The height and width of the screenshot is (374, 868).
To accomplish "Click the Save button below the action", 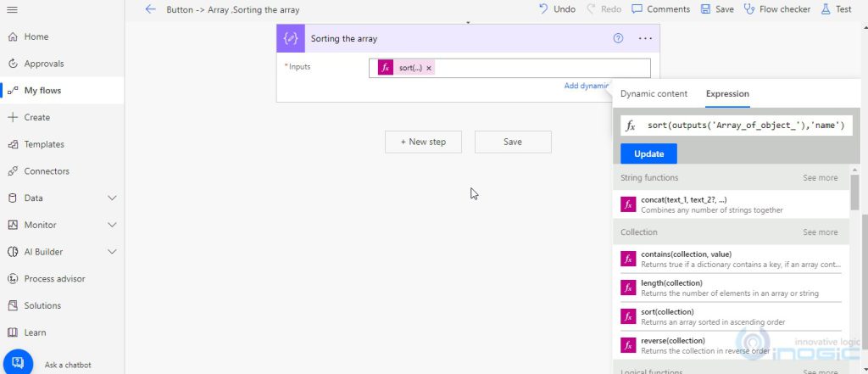I will [x=513, y=142].
